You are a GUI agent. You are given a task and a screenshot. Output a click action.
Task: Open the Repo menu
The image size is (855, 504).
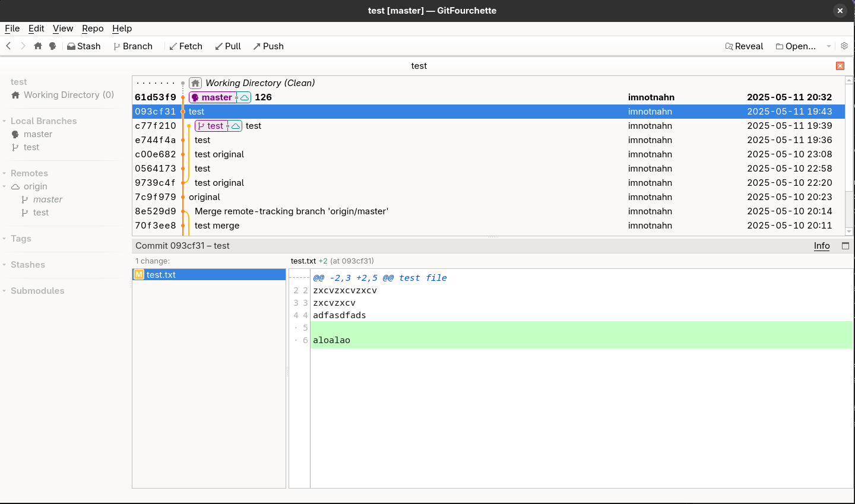(x=93, y=28)
